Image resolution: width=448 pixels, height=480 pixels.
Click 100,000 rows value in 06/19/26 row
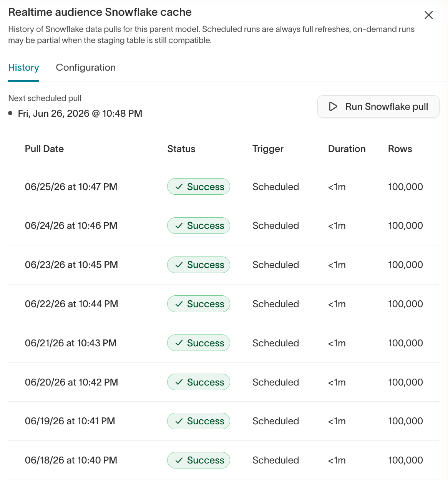pyautogui.click(x=405, y=421)
